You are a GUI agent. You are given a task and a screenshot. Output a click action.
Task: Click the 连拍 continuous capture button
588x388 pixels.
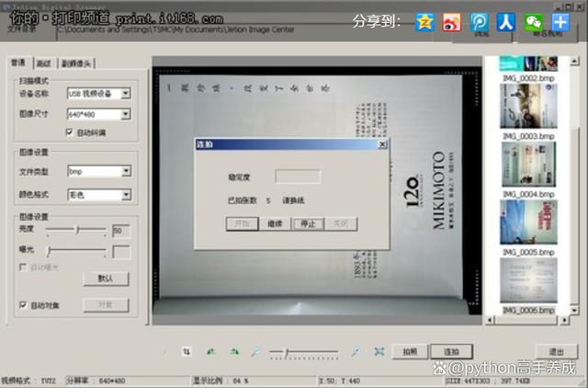coord(451,351)
